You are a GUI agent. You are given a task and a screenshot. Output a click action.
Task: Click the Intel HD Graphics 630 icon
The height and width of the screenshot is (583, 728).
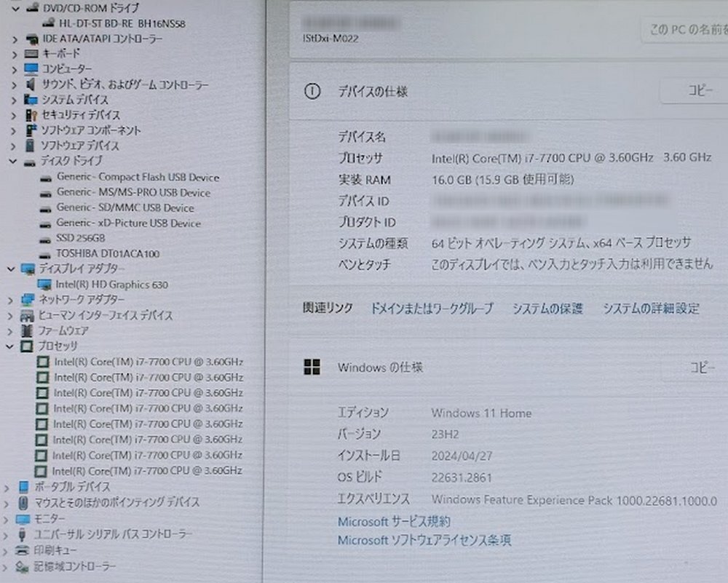(44, 285)
